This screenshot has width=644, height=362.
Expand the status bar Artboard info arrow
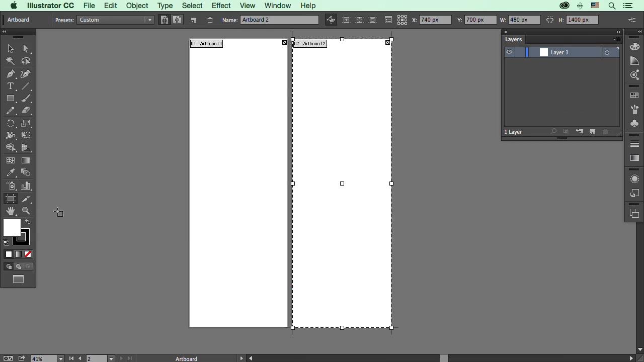242,358
